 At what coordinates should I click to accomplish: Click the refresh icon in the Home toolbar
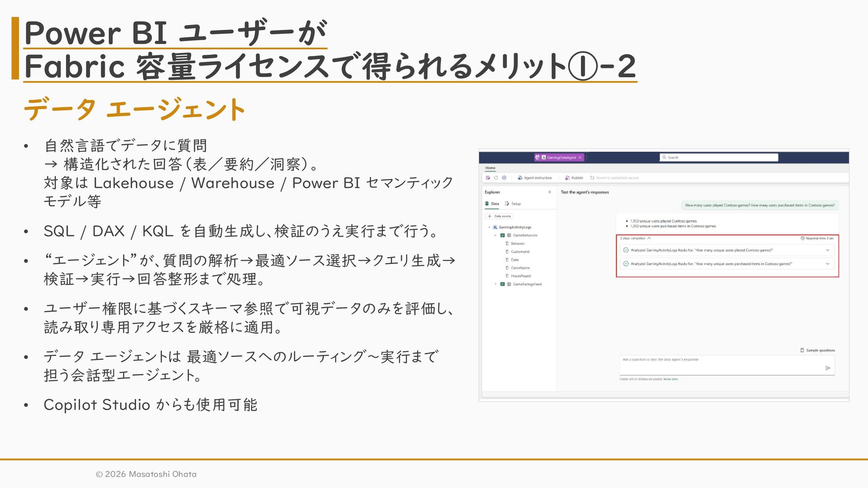pos(496,178)
